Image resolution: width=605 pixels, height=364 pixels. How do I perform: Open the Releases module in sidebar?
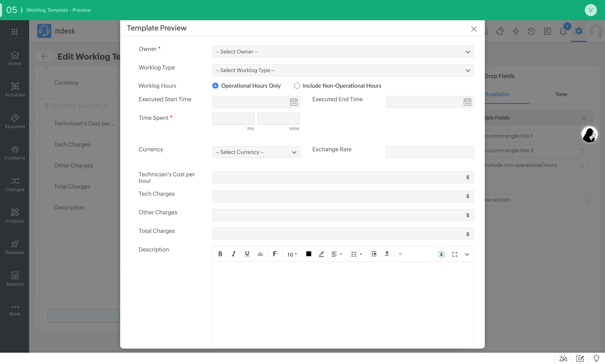tap(15, 247)
